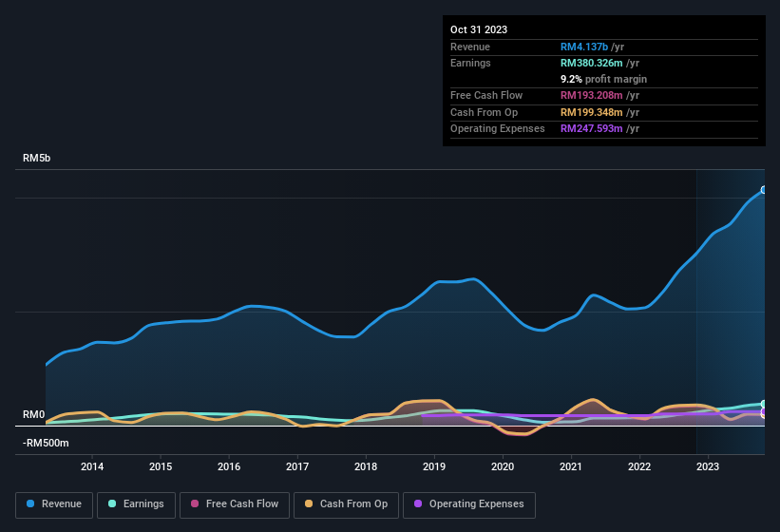Click the teal Earnings endpoint marker on the chart
The height and width of the screenshot is (532, 780).
[763, 404]
